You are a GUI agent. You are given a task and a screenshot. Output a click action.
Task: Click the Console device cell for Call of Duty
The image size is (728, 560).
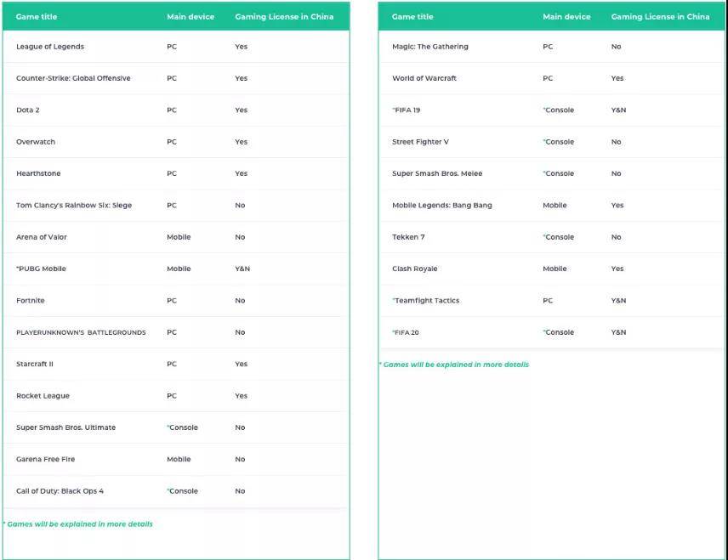pyautogui.click(x=183, y=491)
